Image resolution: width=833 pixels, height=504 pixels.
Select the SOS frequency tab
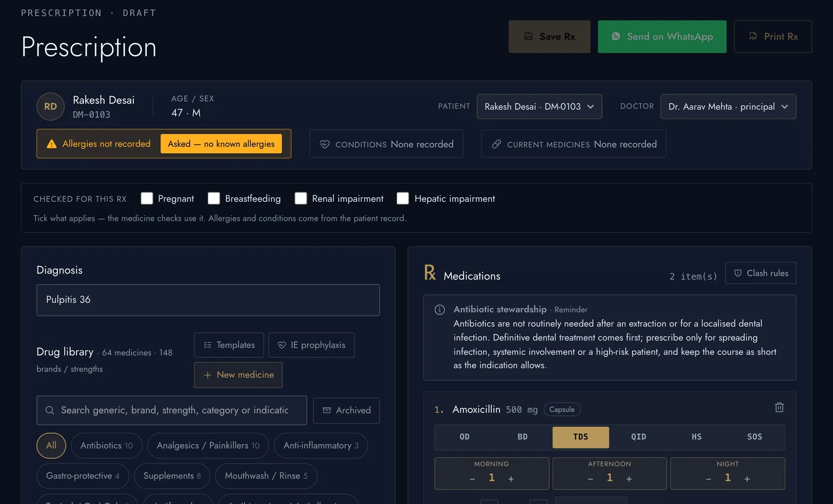coord(755,437)
